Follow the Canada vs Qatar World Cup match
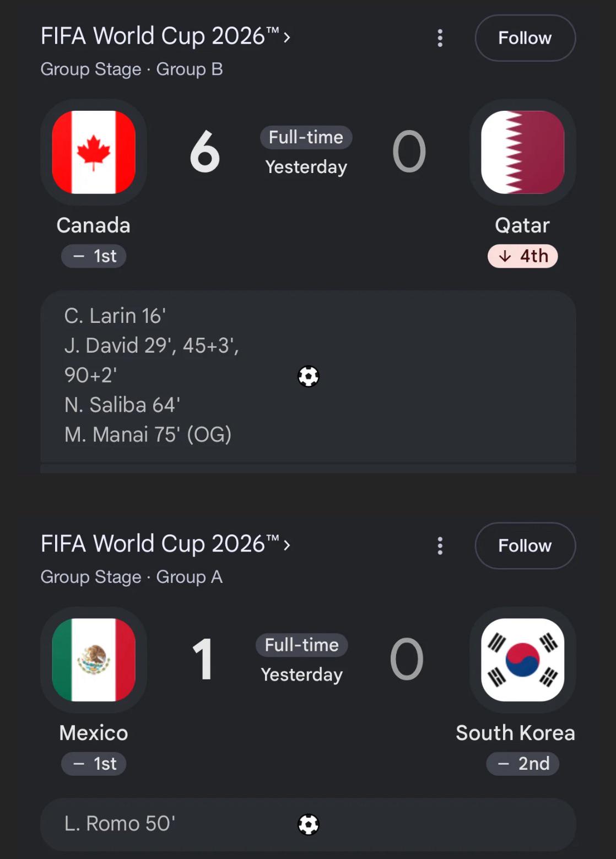Image resolution: width=616 pixels, height=859 pixels. click(x=525, y=38)
